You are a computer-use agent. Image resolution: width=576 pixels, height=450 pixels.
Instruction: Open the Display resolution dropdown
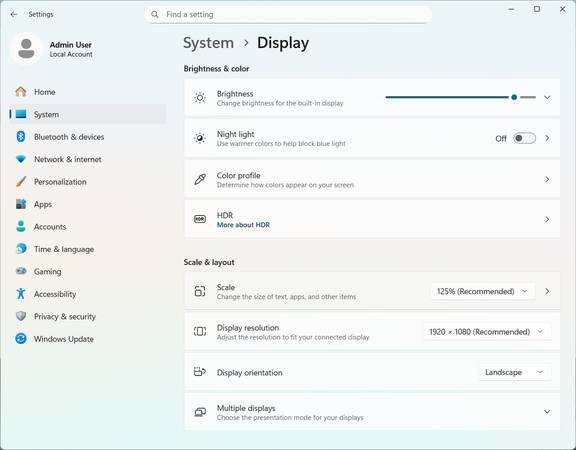tap(487, 332)
